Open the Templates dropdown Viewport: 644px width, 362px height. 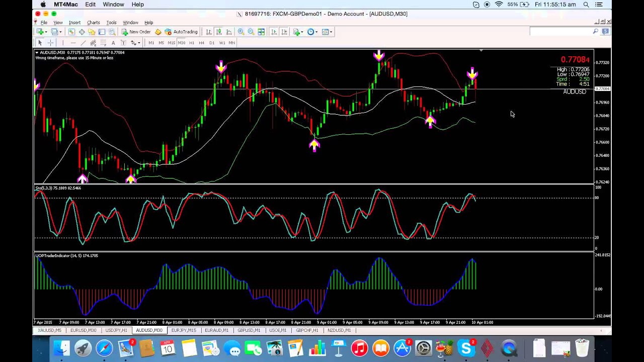pyautogui.click(x=327, y=32)
